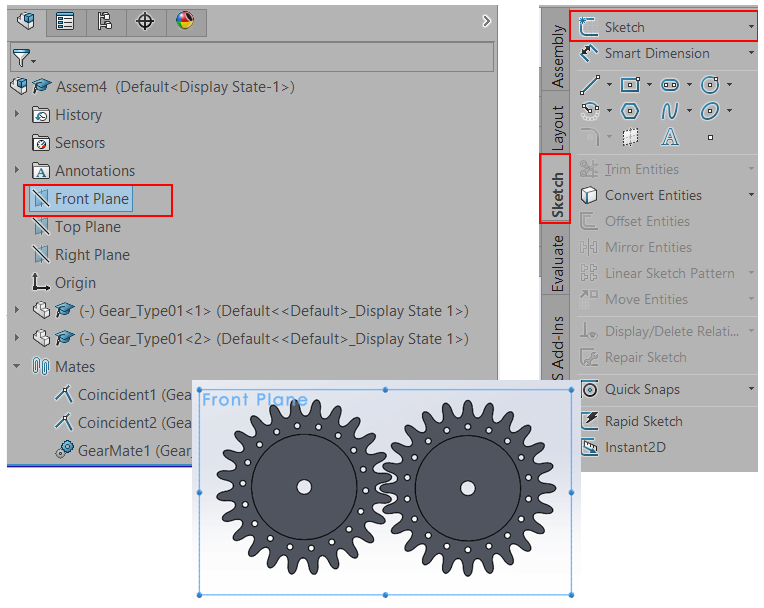Switch to the PropertyManager tab

[x=65, y=21]
